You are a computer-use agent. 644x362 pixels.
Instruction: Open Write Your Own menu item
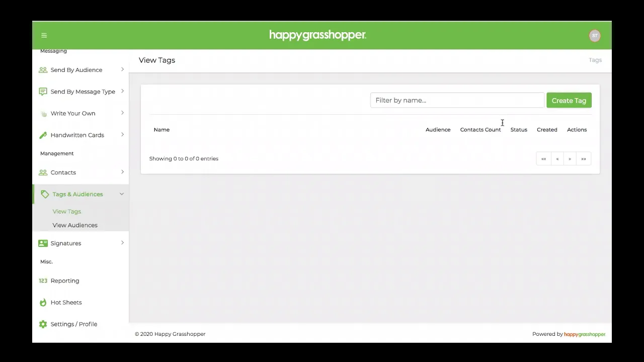click(80, 113)
